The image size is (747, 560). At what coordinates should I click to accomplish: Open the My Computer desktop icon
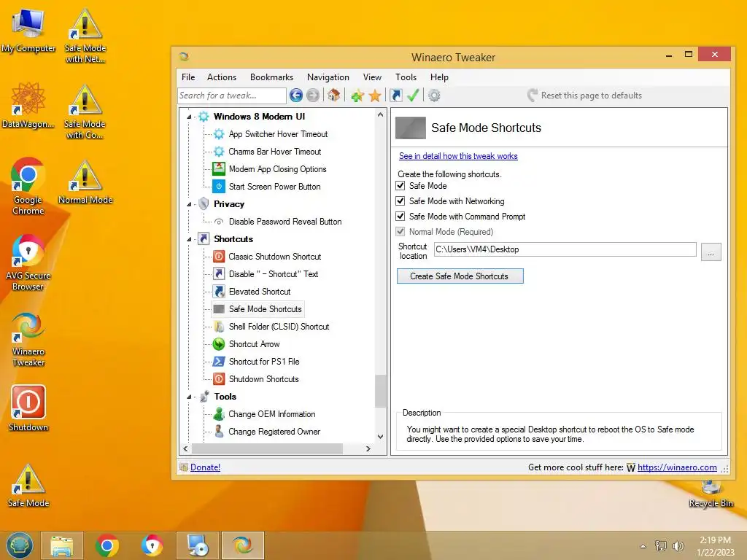28,31
